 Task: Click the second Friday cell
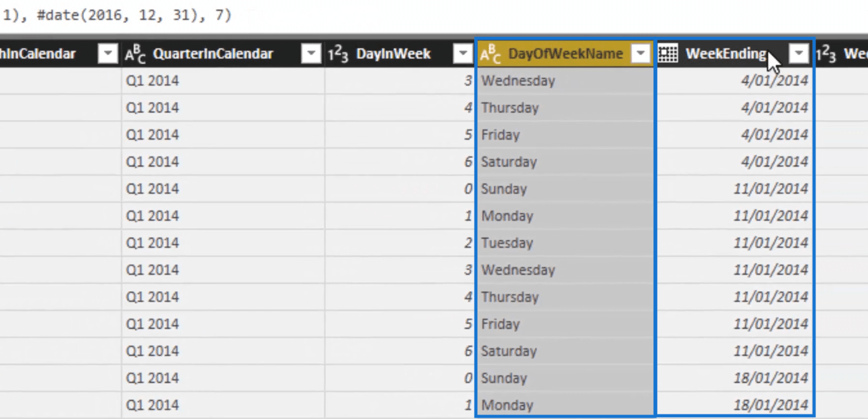pyautogui.click(x=565, y=324)
